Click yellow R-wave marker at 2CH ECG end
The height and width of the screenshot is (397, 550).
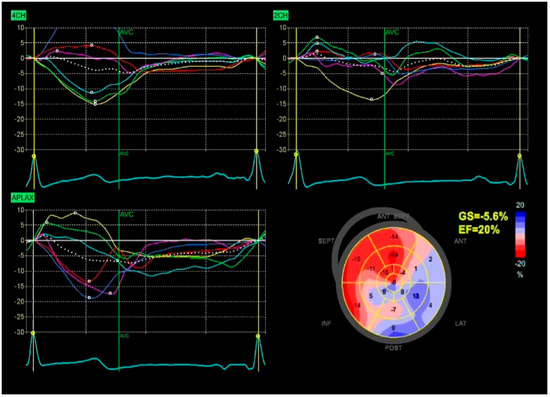[519, 156]
